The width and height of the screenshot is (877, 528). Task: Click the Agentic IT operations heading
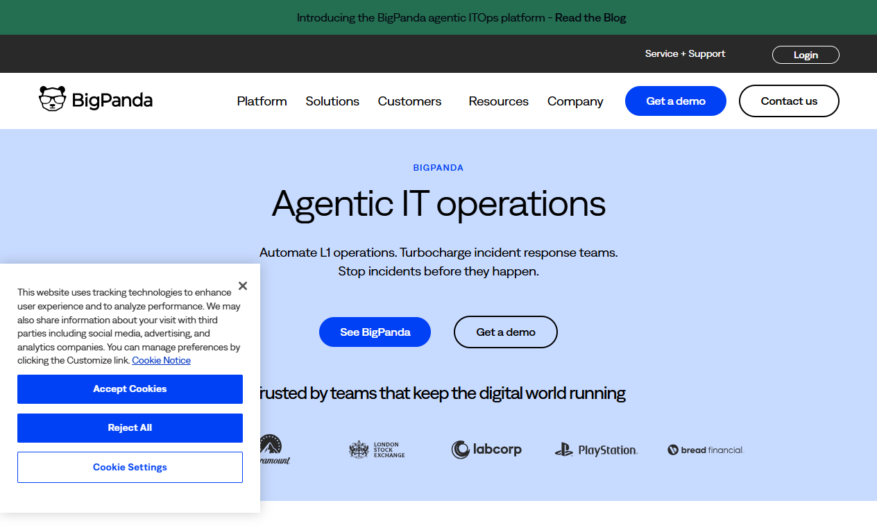[438, 204]
